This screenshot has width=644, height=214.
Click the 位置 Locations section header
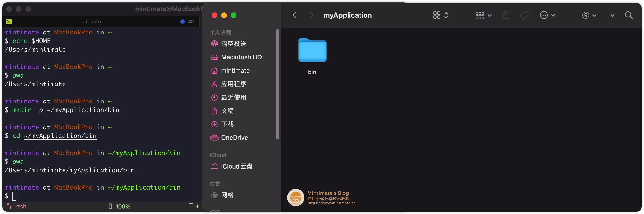[x=215, y=184]
